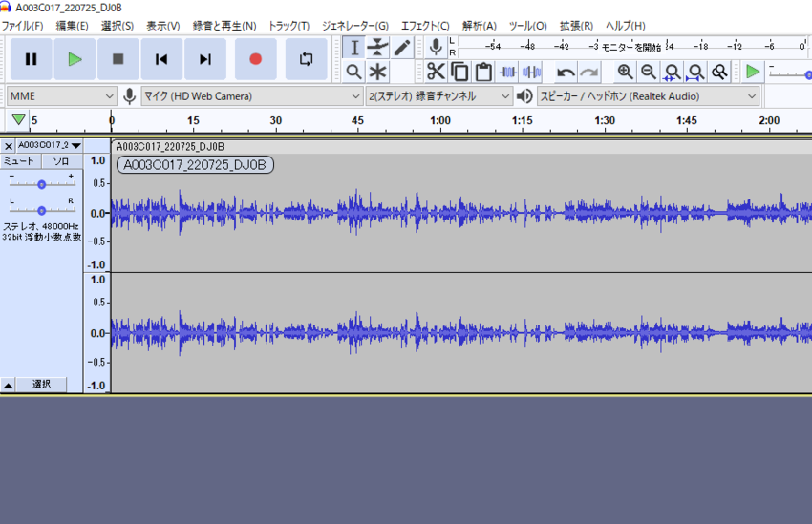Copy selection with the Copy icon

coord(459,72)
